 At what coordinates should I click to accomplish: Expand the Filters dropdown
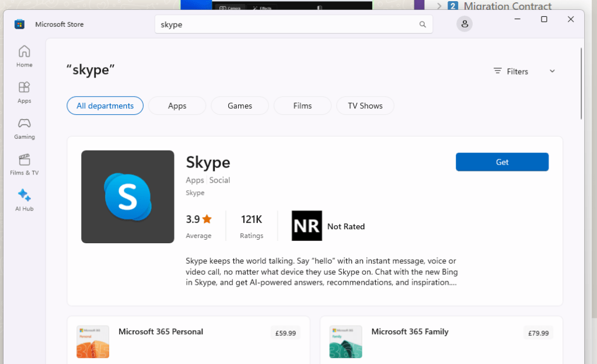524,71
